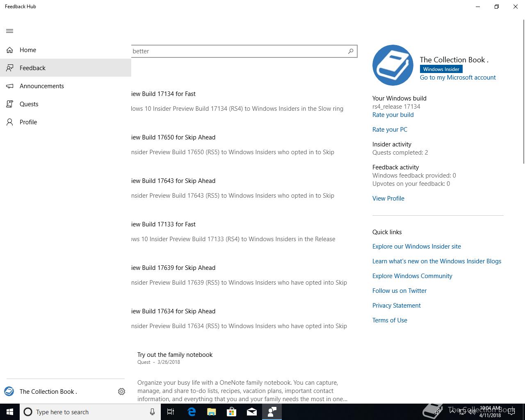The width and height of the screenshot is (525, 420).
Task: Click the Announcements megaphone icon
Action: click(x=10, y=86)
